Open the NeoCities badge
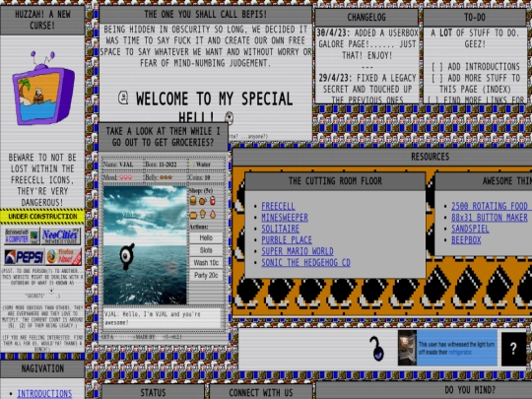The height and width of the screenshot is (399, 532). coord(61,236)
